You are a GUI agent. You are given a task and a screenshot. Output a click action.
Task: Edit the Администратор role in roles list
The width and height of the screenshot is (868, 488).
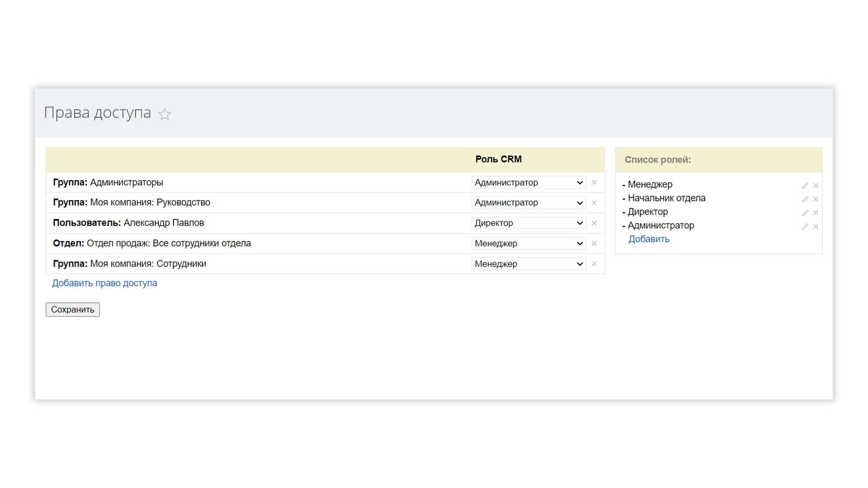(805, 226)
